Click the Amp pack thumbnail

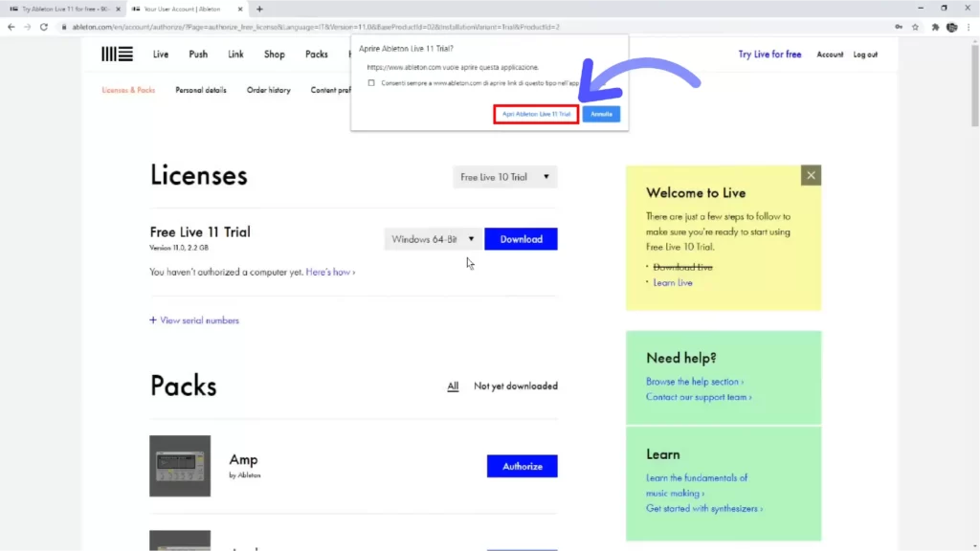[180, 466]
